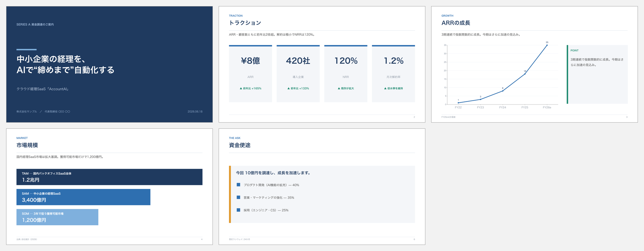
Task: Select the SAM '3,400億円' bar
Action: (x=83, y=197)
